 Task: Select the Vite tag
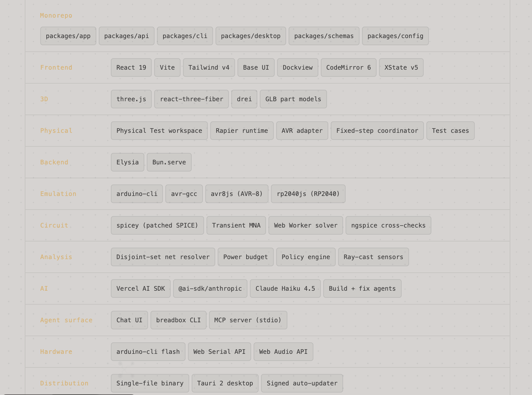[167, 67]
